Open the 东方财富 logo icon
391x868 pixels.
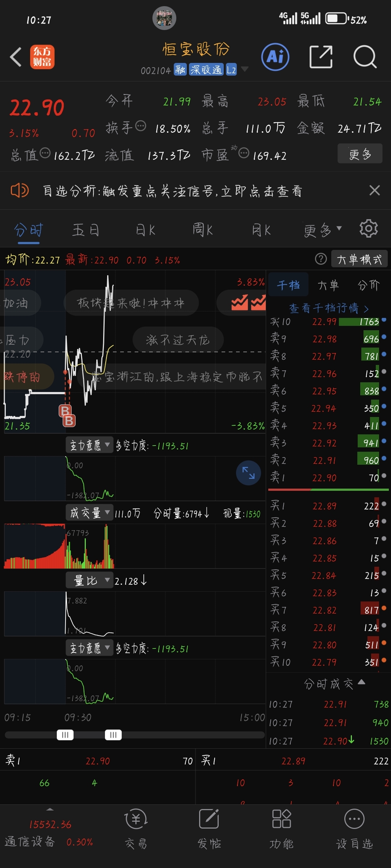tap(42, 57)
